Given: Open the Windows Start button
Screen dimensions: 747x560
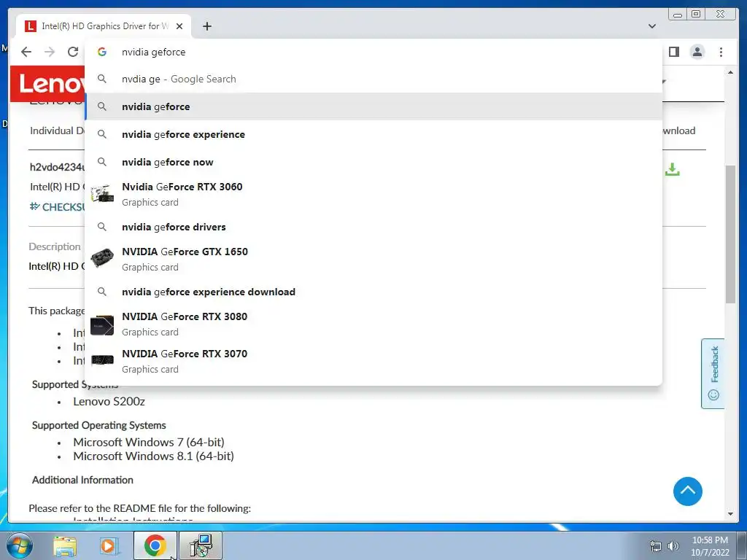Looking at the screenshot, I should click(20, 545).
